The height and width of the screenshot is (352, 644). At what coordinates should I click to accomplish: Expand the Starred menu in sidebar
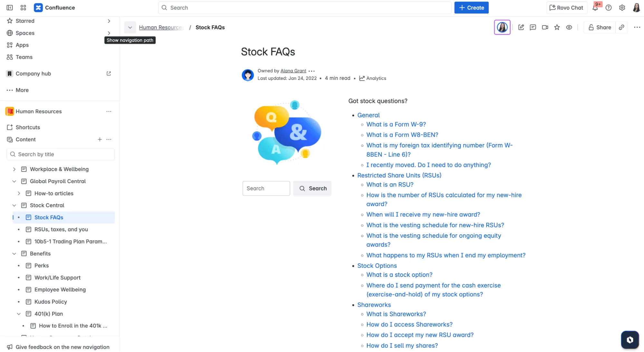(109, 21)
